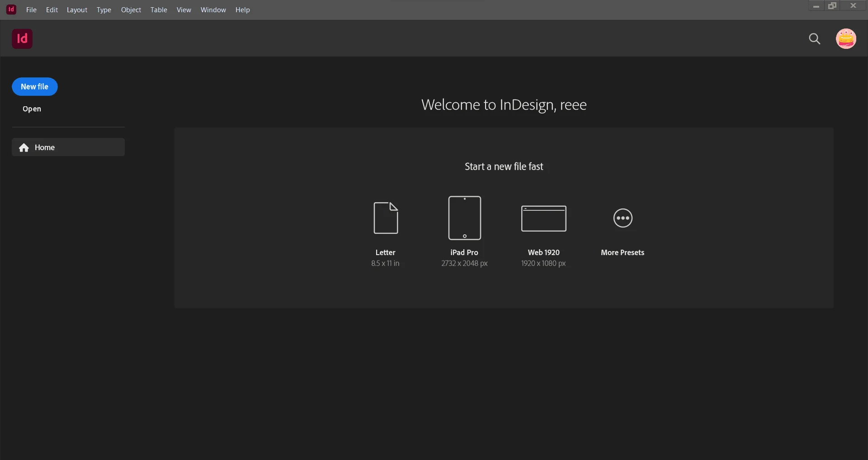Open the Edit menu

click(x=52, y=9)
